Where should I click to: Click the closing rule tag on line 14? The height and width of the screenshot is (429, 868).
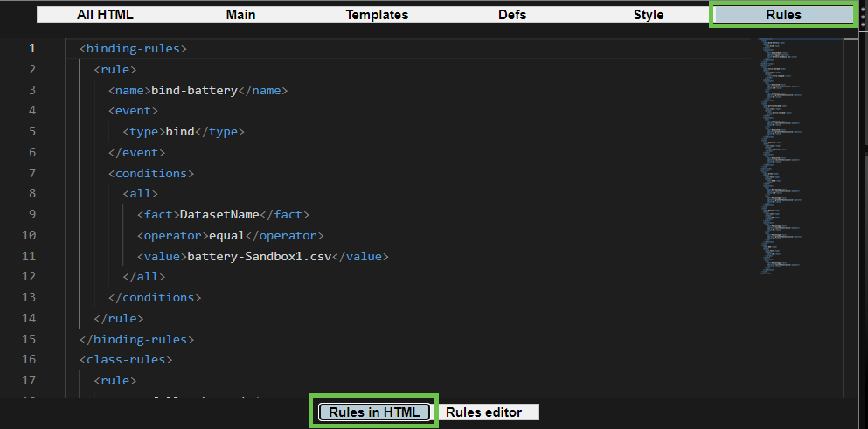coord(119,318)
